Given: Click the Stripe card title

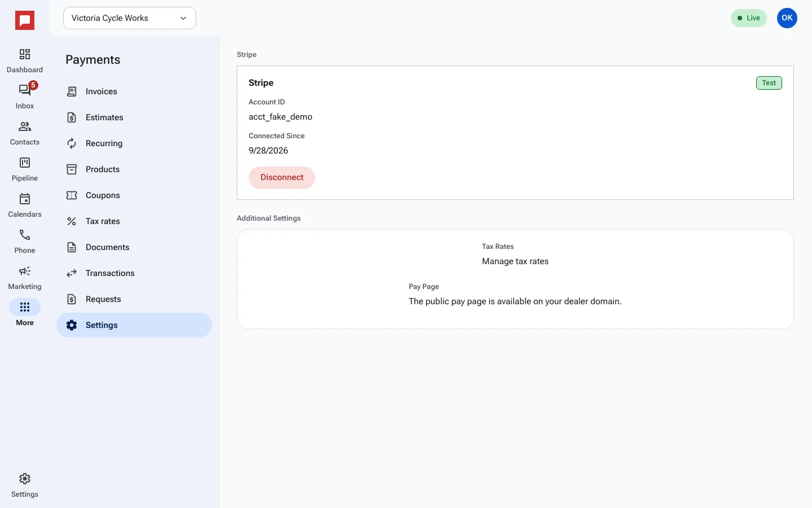Looking at the screenshot, I should point(261,83).
